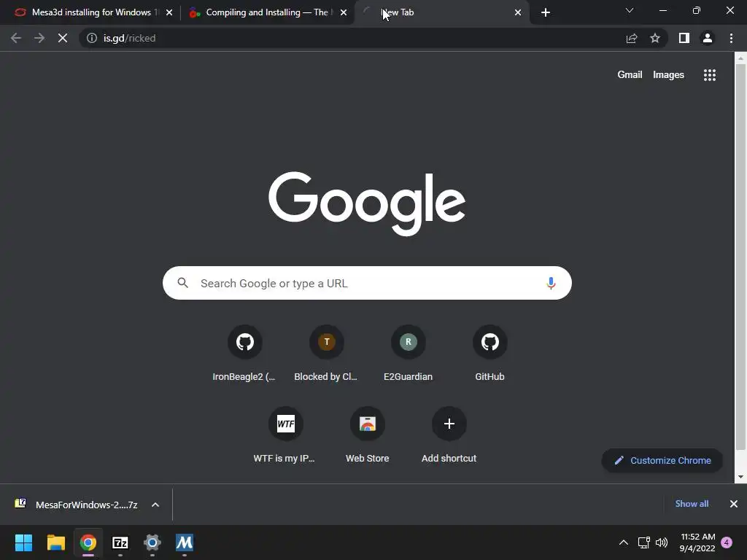Click the scrollbar down arrow

point(740,477)
